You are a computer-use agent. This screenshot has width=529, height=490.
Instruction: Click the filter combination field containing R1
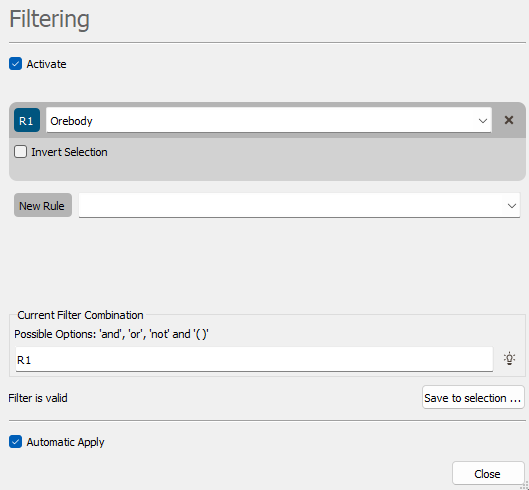(254, 359)
